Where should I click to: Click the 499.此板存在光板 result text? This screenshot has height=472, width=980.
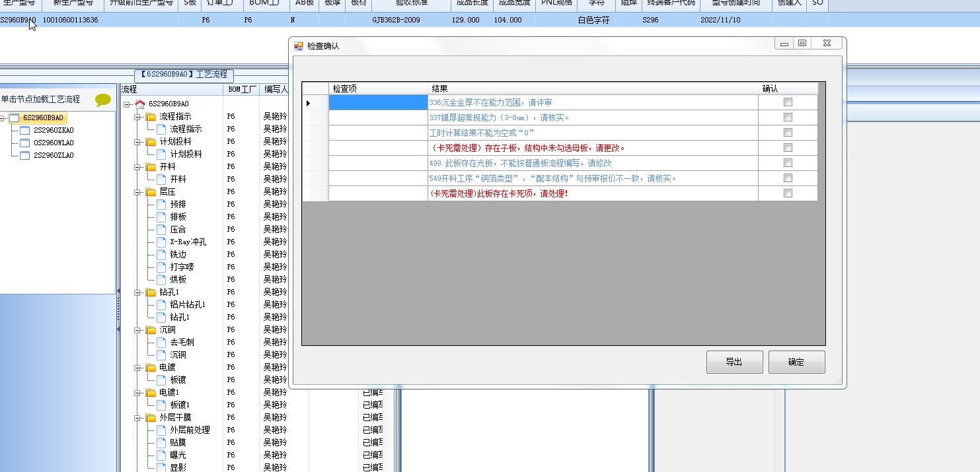(520, 163)
